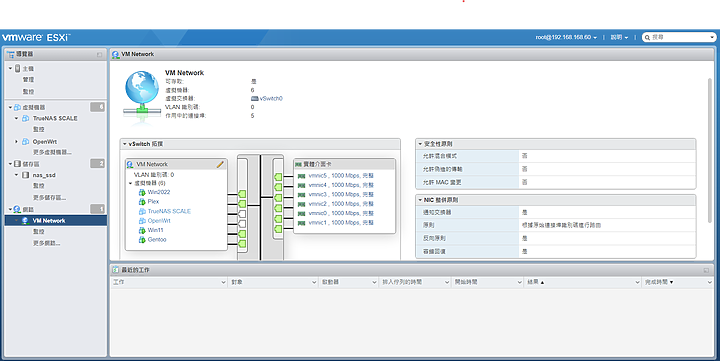Open the 說明 help dropdown menu
This screenshot has width=720, height=361.
(619, 37)
